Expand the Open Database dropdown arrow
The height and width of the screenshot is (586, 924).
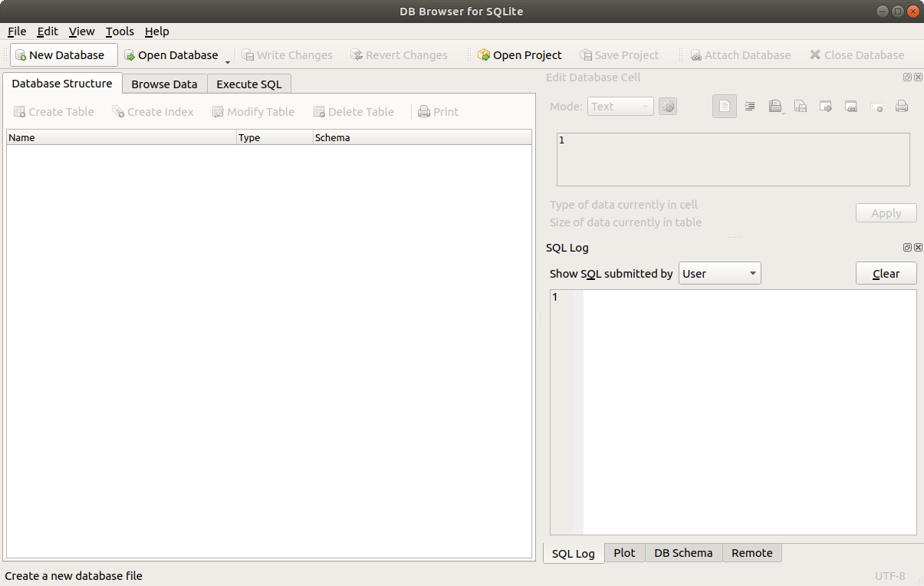(x=226, y=58)
